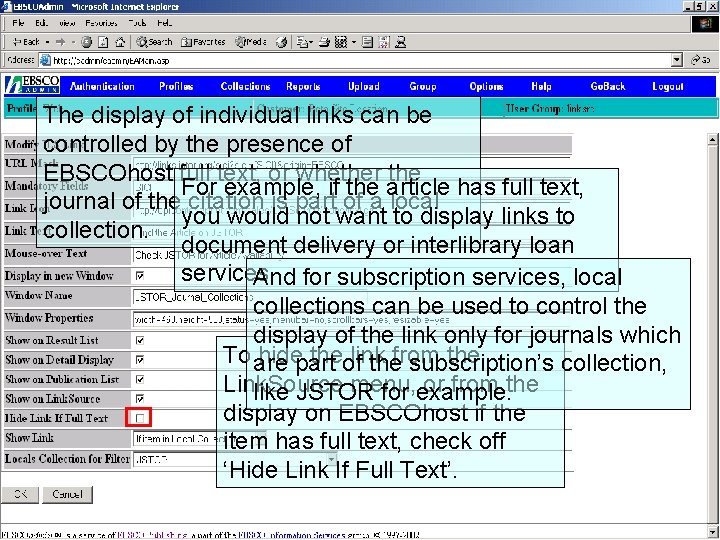The height and width of the screenshot is (540, 720).
Task: Click the Edit page toolbar icon
Action: click(341, 42)
